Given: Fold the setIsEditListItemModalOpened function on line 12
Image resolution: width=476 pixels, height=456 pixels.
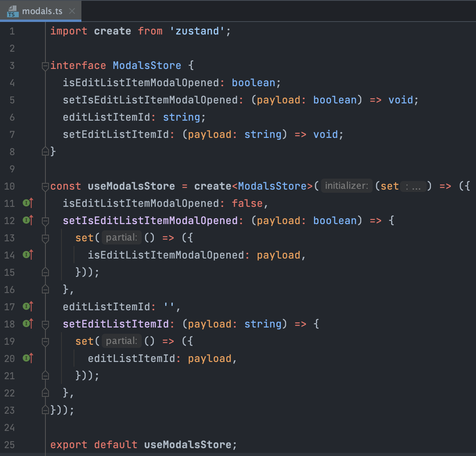Looking at the screenshot, I should pos(45,221).
